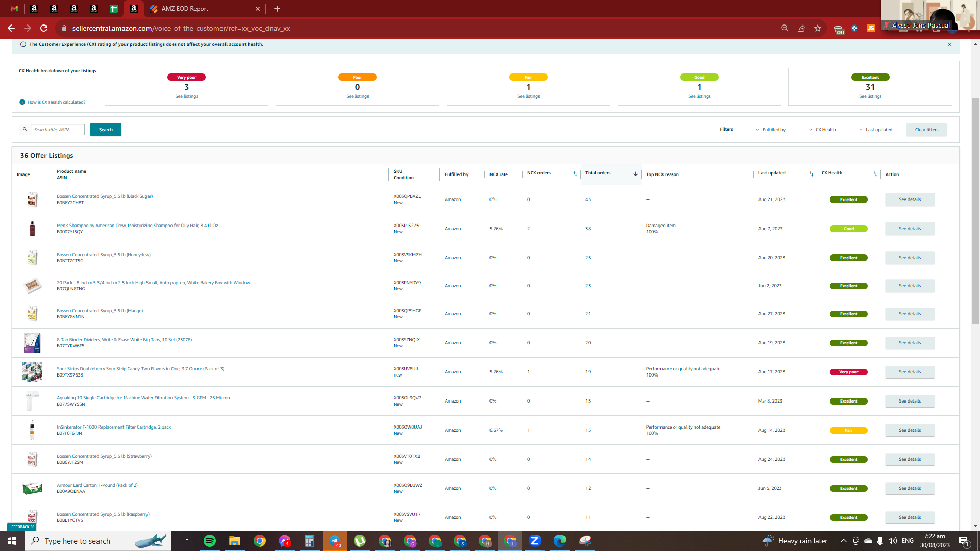Expand the CX Health filter dropdown
980x551 pixels.
pyautogui.click(x=822, y=130)
